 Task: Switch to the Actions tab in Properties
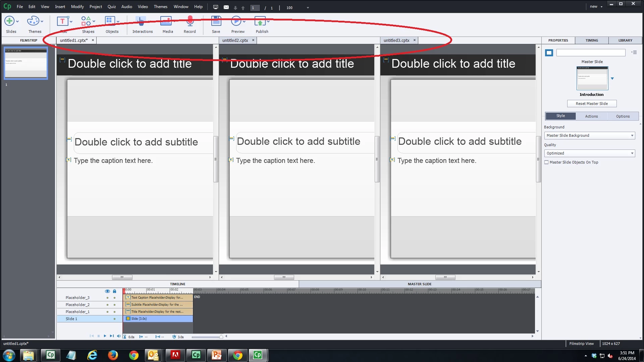[x=591, y=116]
